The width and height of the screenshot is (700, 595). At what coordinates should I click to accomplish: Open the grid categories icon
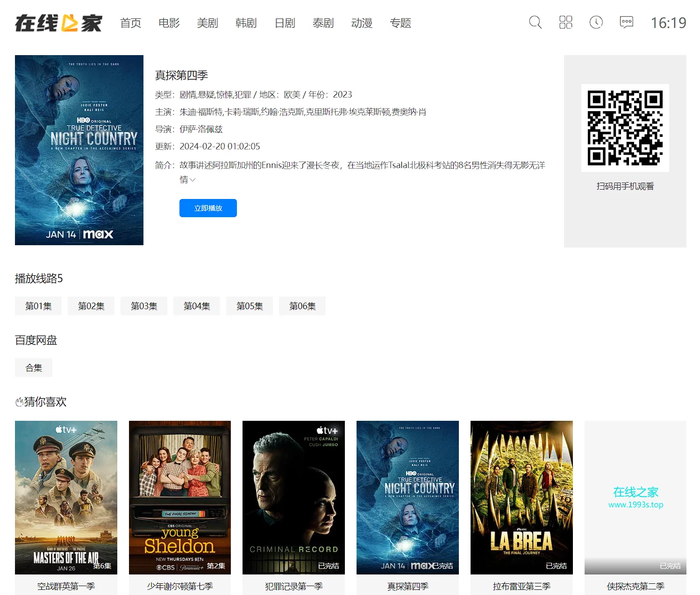point(565,22)
